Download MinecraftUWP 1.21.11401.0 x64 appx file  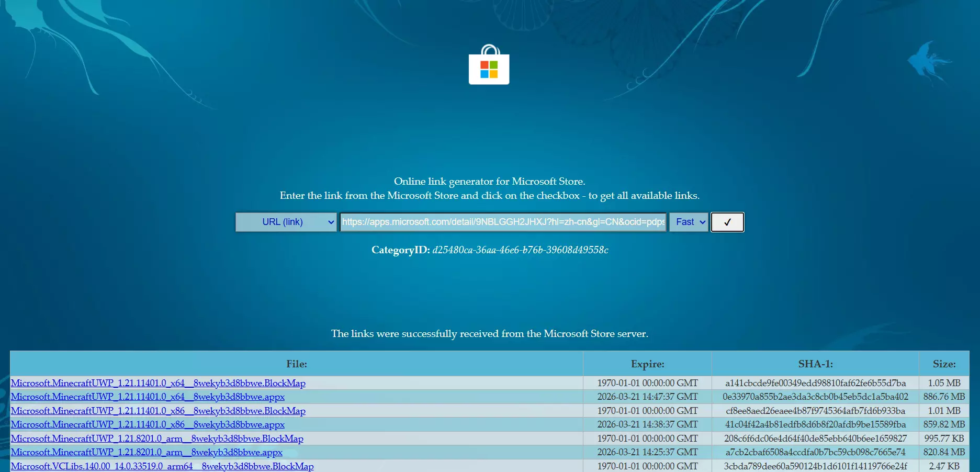click(148, 397)
